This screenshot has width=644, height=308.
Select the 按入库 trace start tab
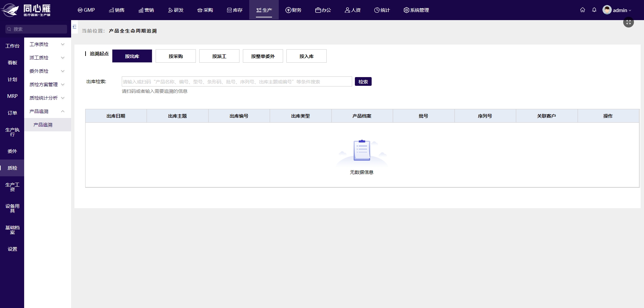307,56
